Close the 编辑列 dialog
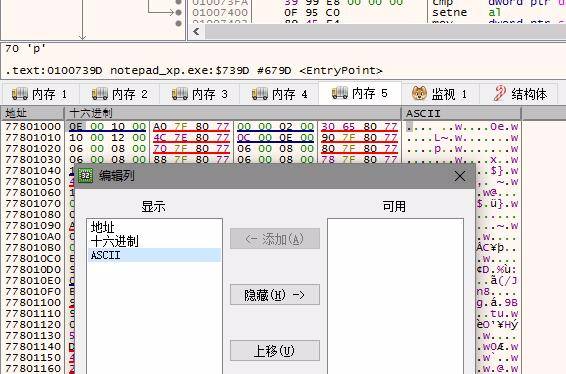The image size is (566, 374). [460, 176]
